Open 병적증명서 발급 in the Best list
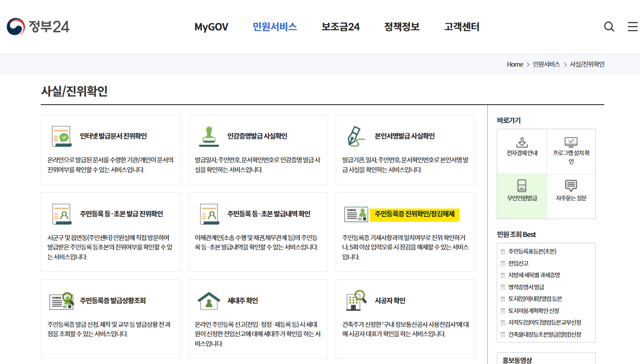 pos(526,287)
